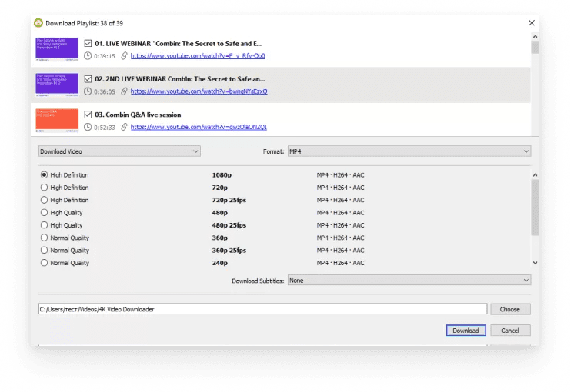Open the Download Subtitles dropdown
571x392 pixels.
point(409,281)
